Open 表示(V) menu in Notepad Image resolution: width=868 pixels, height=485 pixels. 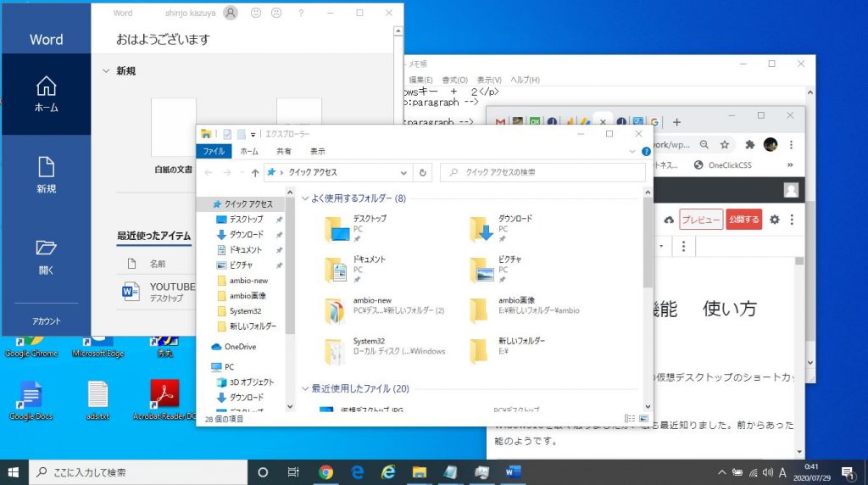(489, 80)
